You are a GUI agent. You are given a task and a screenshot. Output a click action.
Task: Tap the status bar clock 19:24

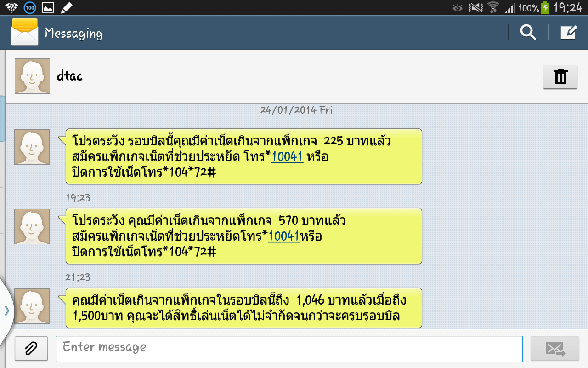point(568,8)
